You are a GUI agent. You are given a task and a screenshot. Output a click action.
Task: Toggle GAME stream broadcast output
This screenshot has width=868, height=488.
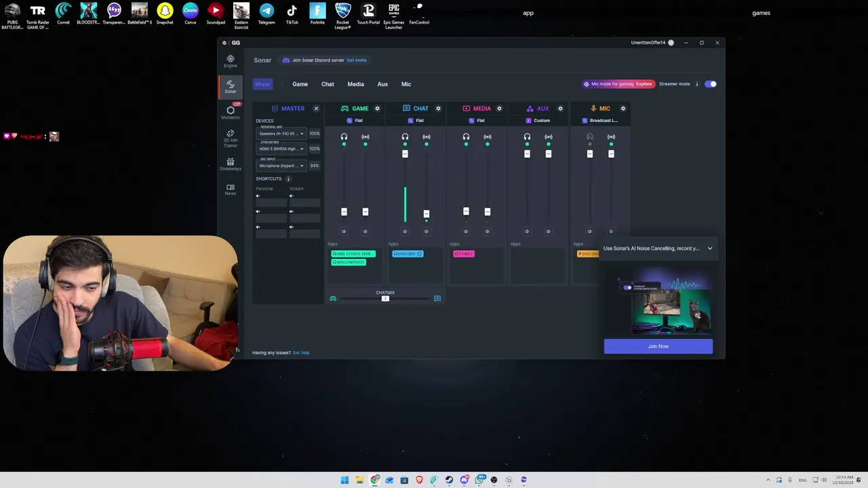click(x=365, y=137)
